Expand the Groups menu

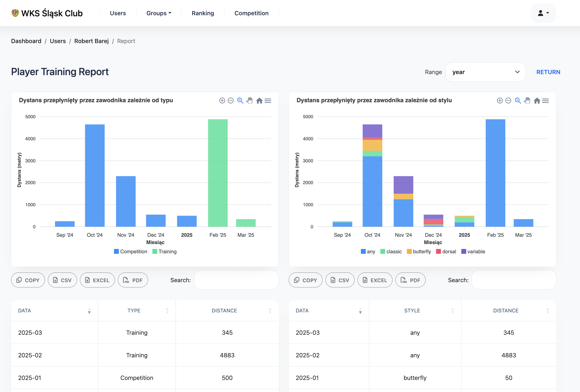(x=159, y=13)
